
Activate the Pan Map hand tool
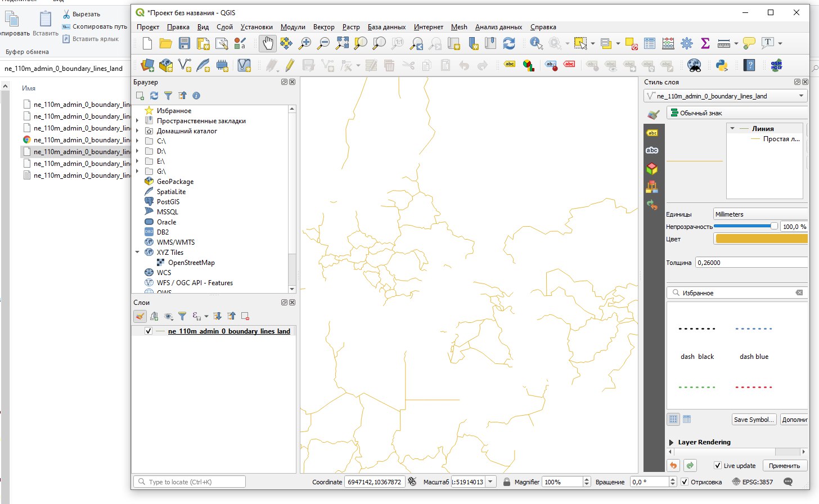pyautogui.click(x=268, y=43)
